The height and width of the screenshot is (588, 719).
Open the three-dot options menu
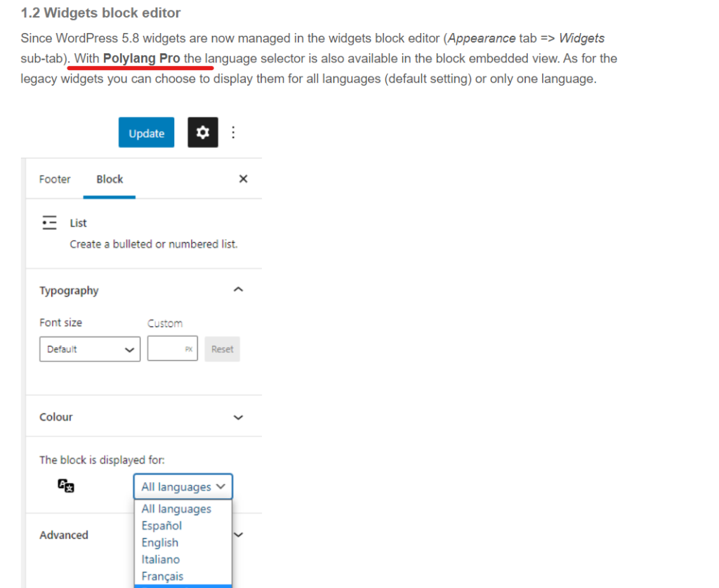pos(234,133)
